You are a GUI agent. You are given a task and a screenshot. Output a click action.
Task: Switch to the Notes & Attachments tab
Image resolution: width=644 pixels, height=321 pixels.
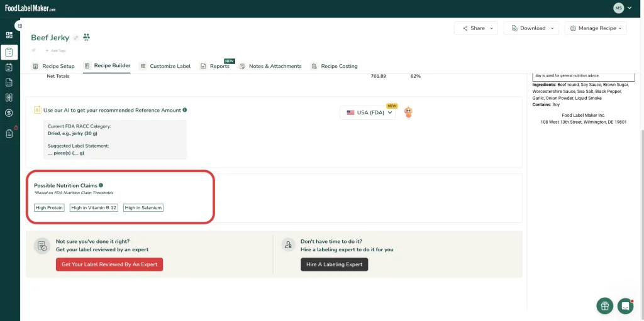pyautogui.click(x=270, y=66)
